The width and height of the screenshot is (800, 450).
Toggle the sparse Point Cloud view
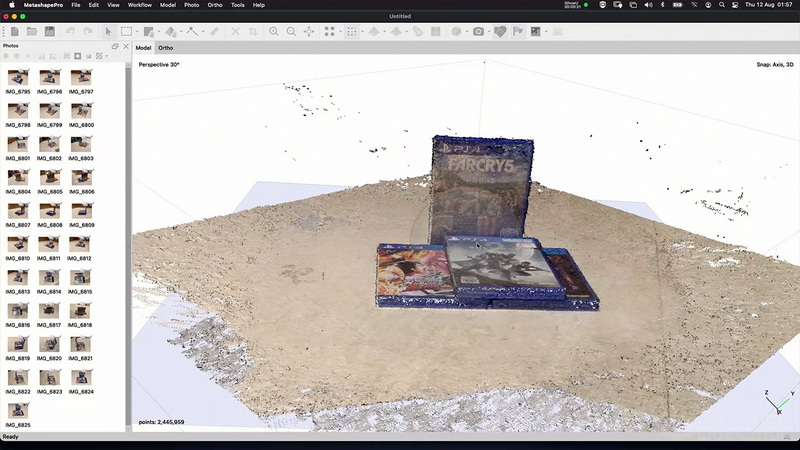330,32
